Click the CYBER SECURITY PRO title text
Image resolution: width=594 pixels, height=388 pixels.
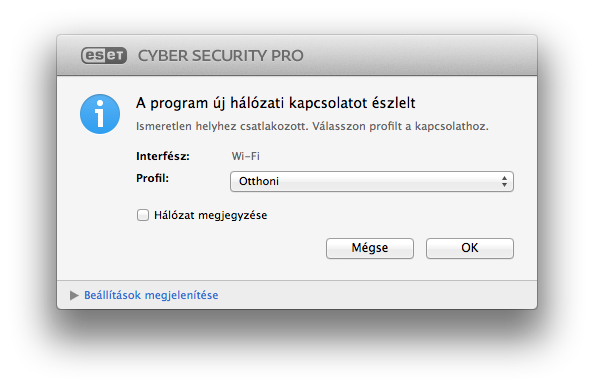pos(220,56)
